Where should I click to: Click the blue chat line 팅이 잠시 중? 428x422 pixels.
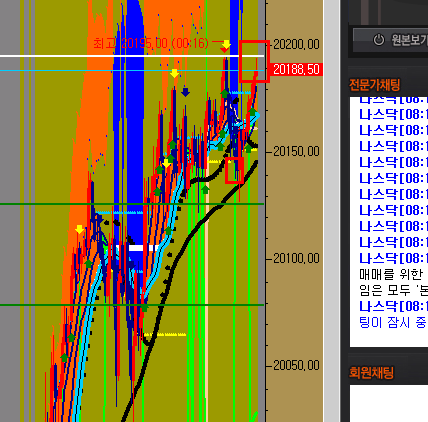(x=394, y=322)
